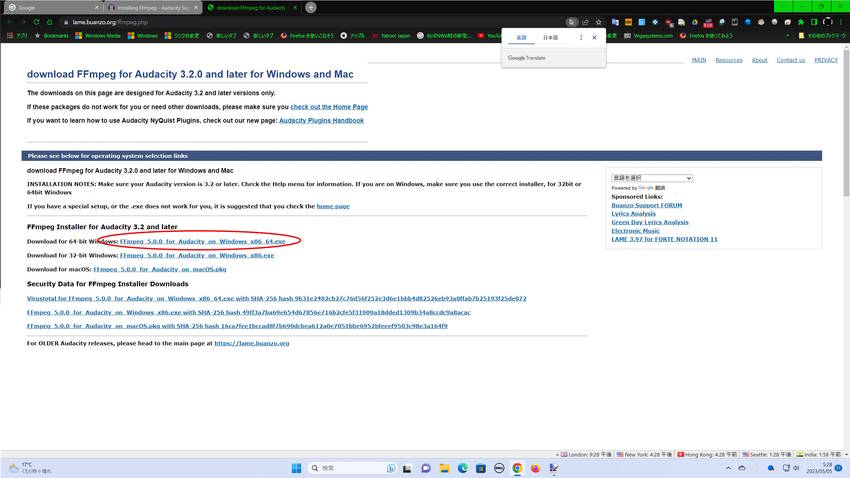Open the weather widget on the taskbar
Image resolution: width=850 pixels, height=478 pixels.
pyautogui.click(x=28, y=468)
